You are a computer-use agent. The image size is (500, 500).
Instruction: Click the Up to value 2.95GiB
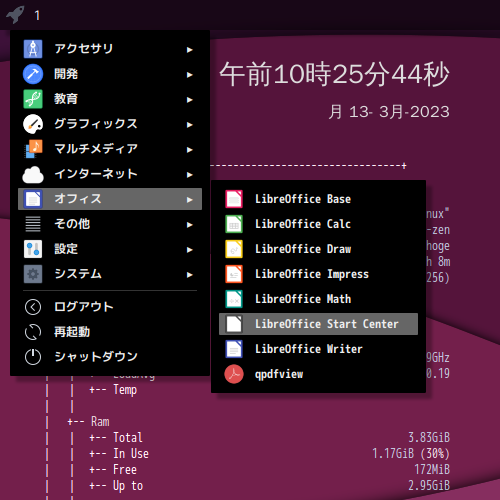click(429, 485)
